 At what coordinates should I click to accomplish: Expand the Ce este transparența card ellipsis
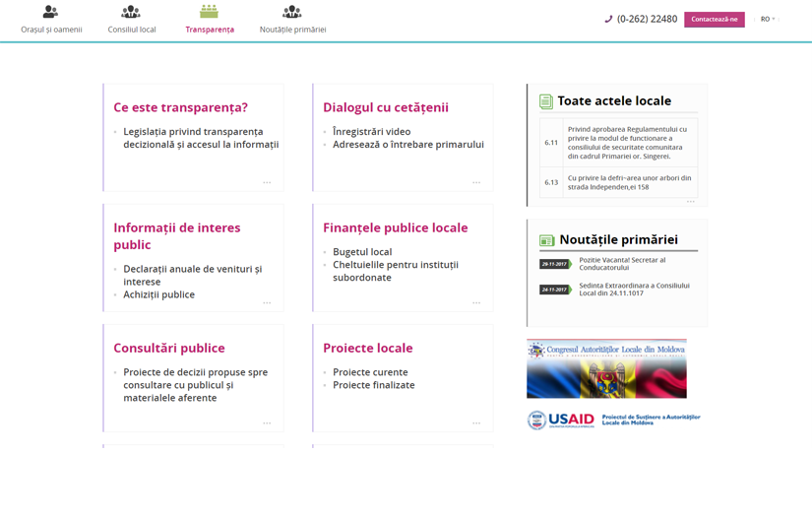(267, 182)
